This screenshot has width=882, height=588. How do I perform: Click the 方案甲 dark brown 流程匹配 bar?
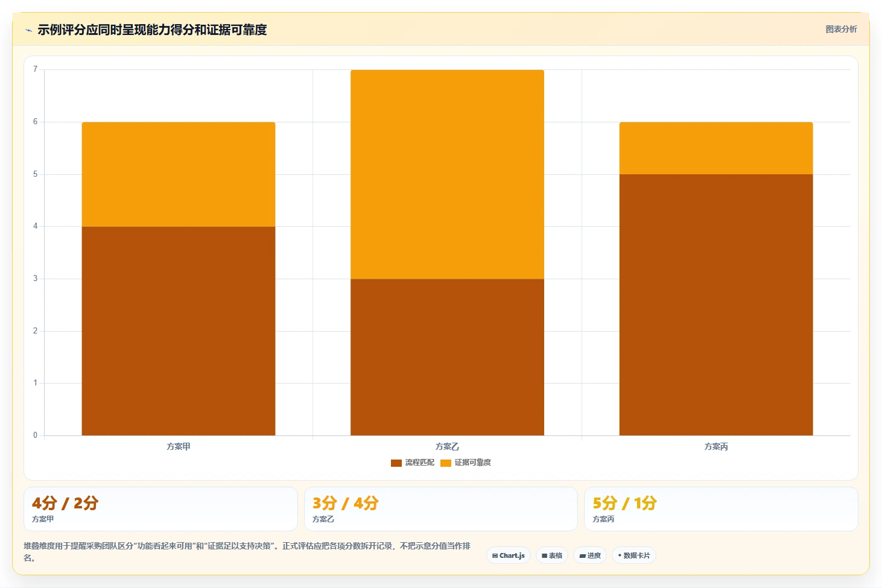click(179, 331)
